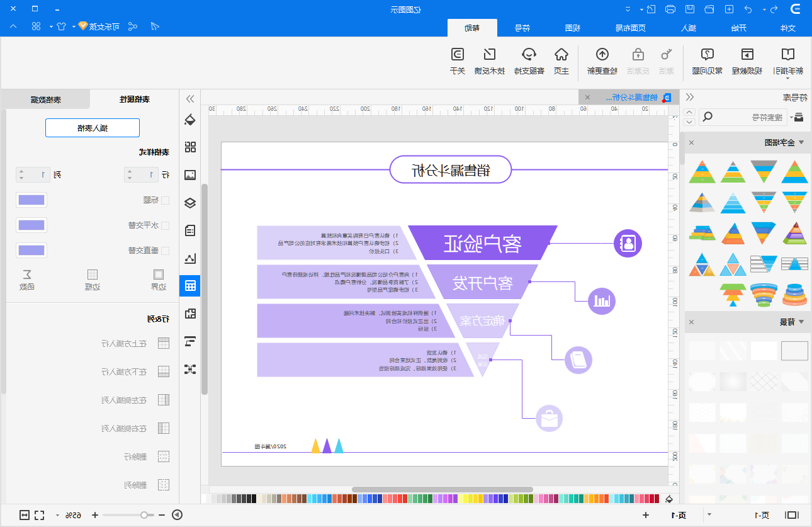Click the save icon in title bar
Viewport: 812px width, 527px height.
690,9
